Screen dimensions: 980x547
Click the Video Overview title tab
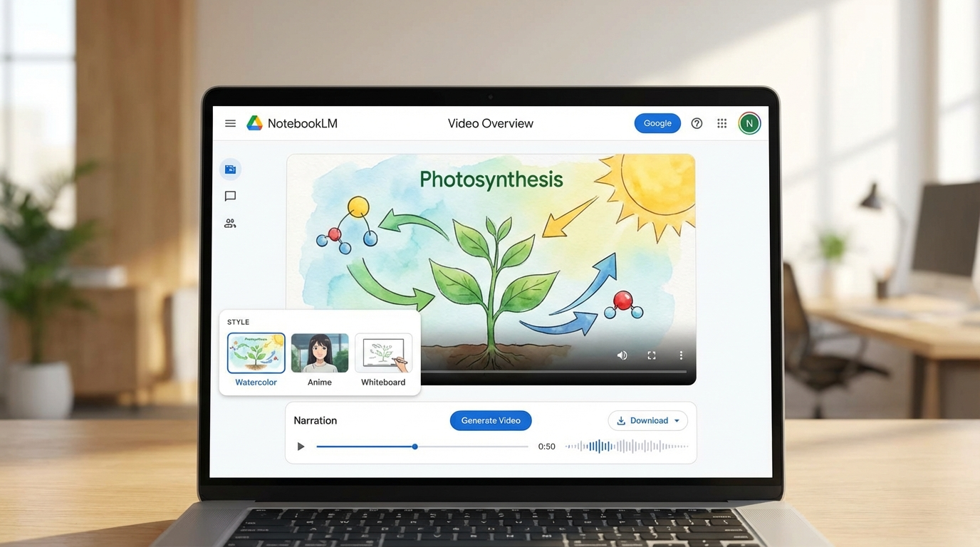coord(490,123)
